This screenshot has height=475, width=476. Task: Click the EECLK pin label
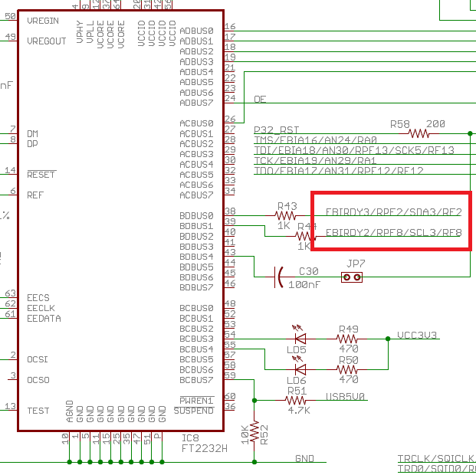[41, 308]
